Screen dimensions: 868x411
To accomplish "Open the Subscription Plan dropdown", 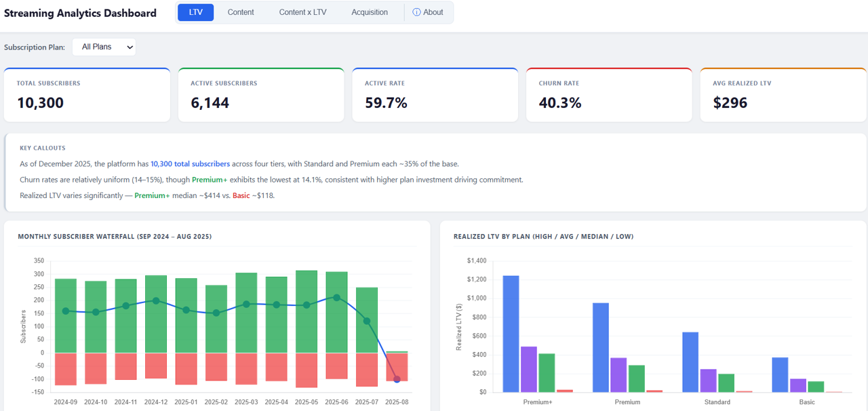I will (x=104, y=47).
